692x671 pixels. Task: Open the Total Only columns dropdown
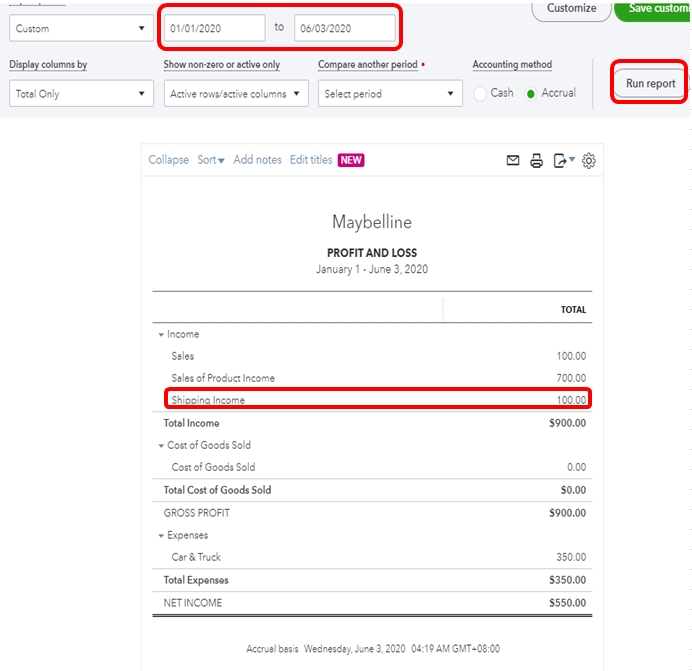click(x=80, y=94)
